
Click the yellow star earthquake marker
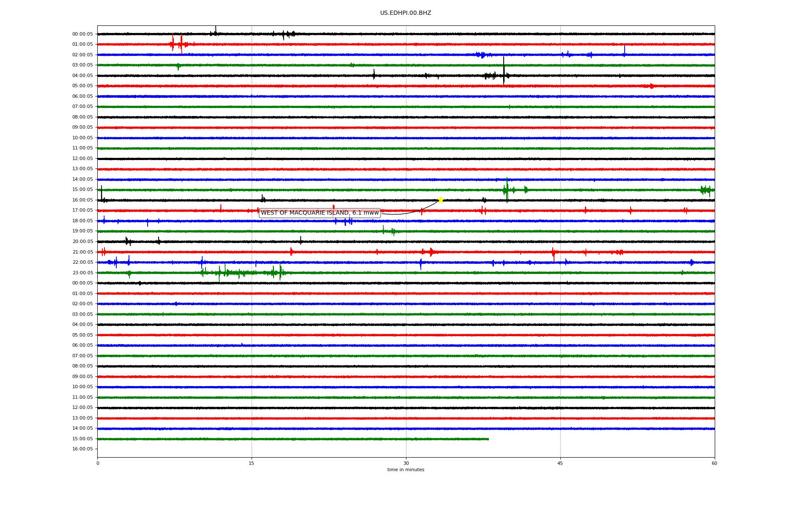441,200
